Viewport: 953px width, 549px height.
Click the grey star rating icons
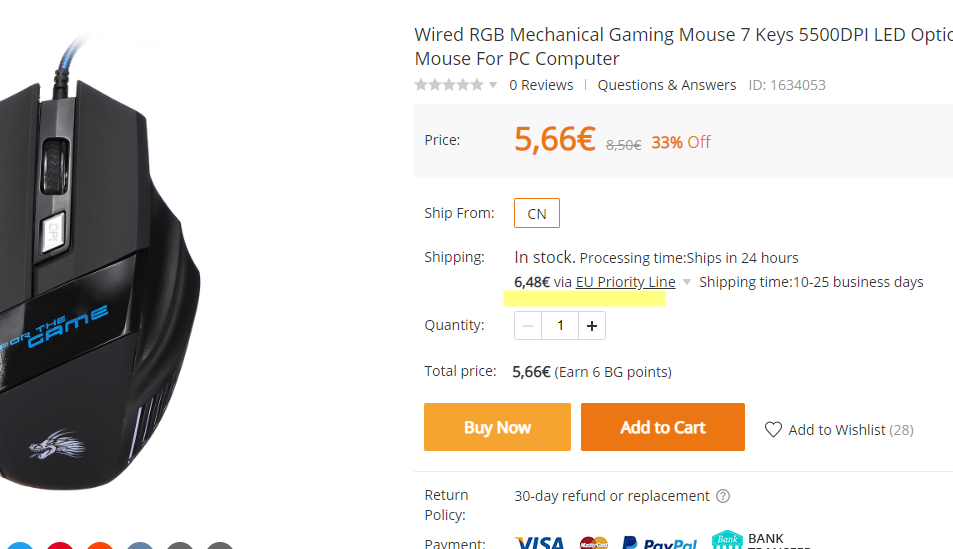point(449,85)
